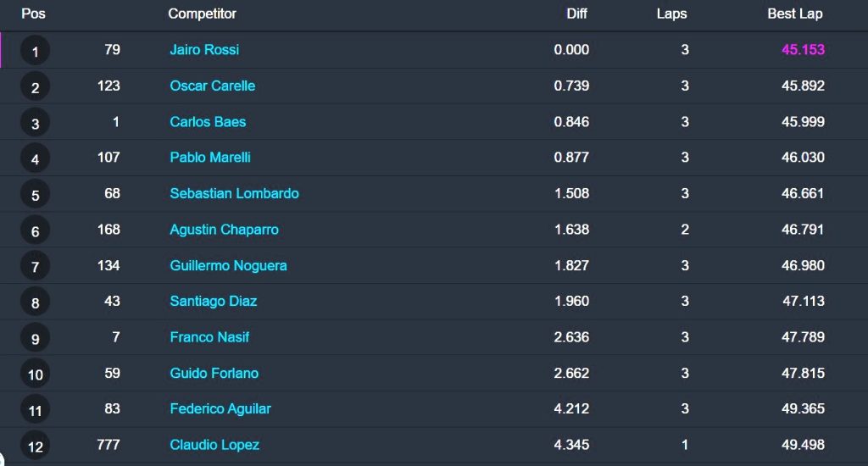The image size is (868, 466).
Task: Sort by Best Lap column header
Action: point(795,14)
